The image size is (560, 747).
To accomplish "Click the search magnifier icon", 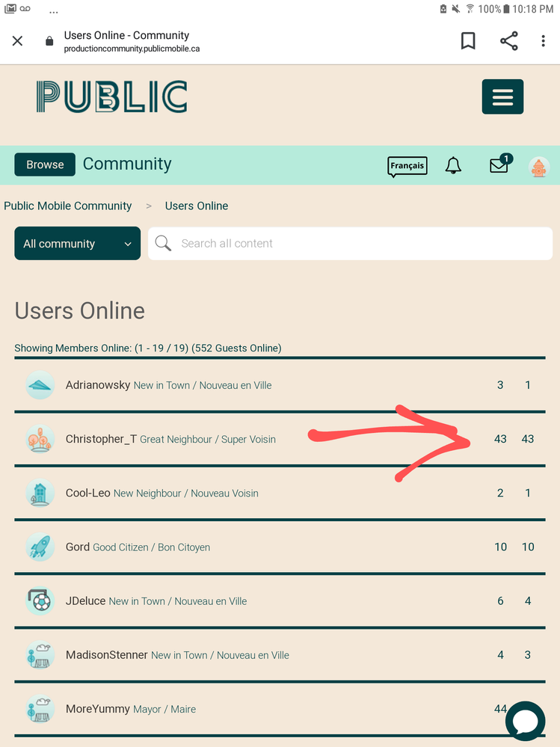I will click(163, 244).
